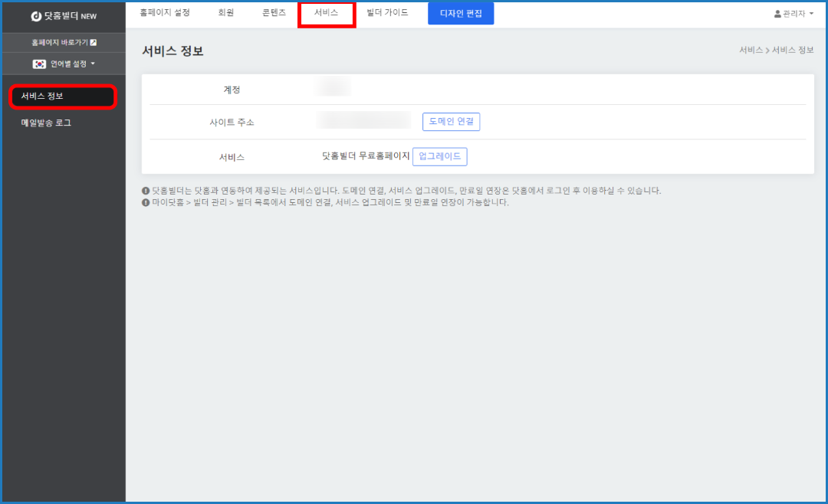Click the Korean flag icon
828x504 pixels.
pos(40,64)
